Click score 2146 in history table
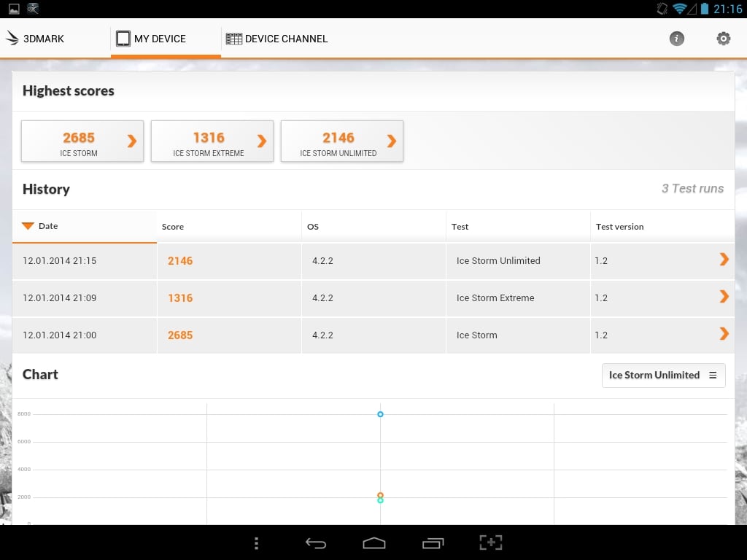 (180, 261)
